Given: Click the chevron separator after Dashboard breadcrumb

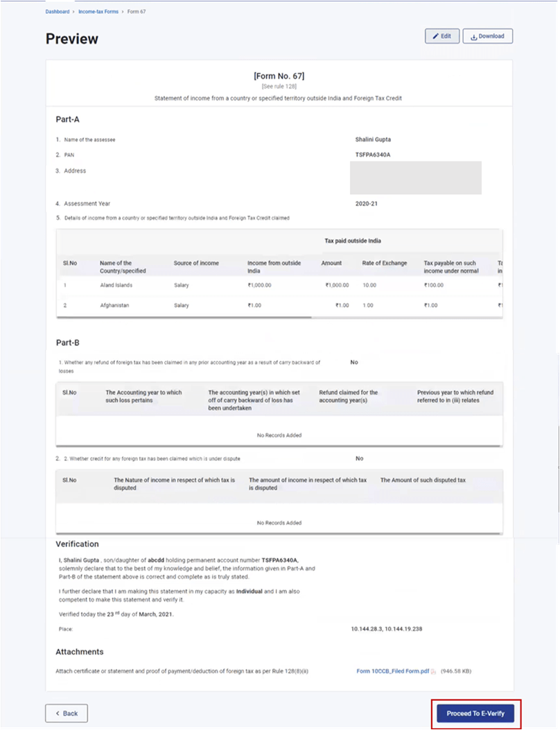Looking at the screenshot, I should coord(75,11).
